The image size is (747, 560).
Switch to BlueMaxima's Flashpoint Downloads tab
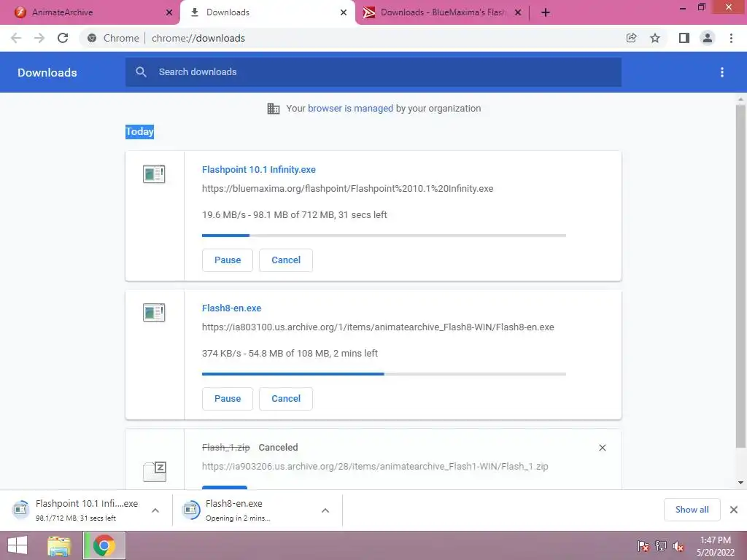pos(442,12)
